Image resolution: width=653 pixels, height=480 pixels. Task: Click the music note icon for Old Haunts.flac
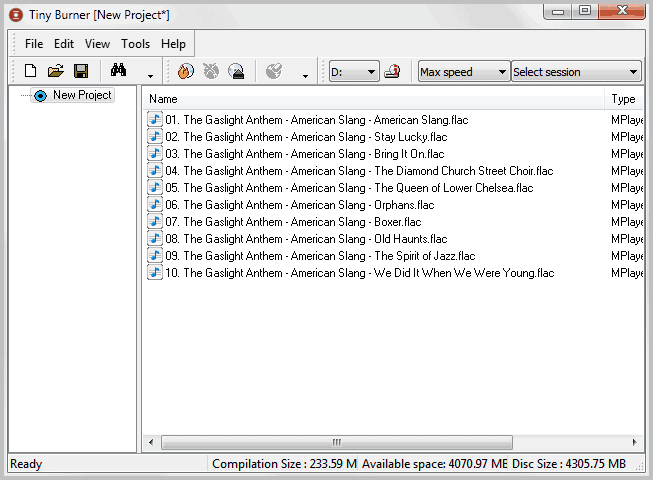click(x=155, y=239)
